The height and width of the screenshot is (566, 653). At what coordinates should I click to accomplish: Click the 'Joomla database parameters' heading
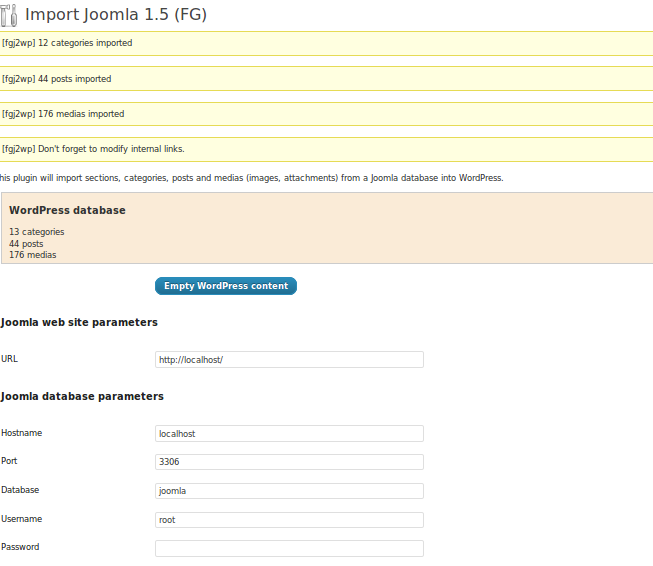tap(82, 396)
